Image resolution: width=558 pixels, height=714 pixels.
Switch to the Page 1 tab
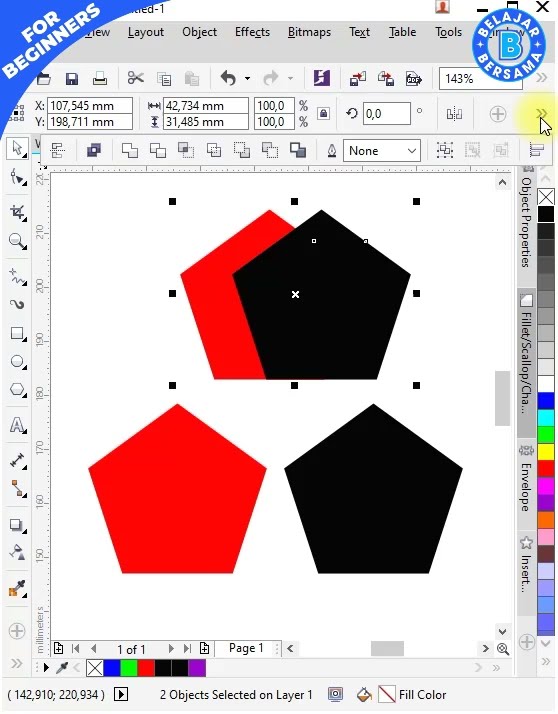pyautogui.click(x=246, y=648)
